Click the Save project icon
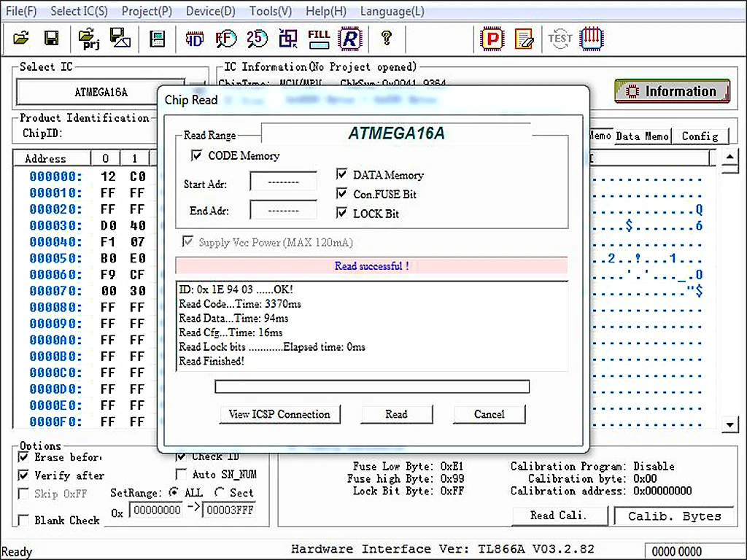Image resolution: width=747 pixels, height=560 pixels. pos(120,38)
